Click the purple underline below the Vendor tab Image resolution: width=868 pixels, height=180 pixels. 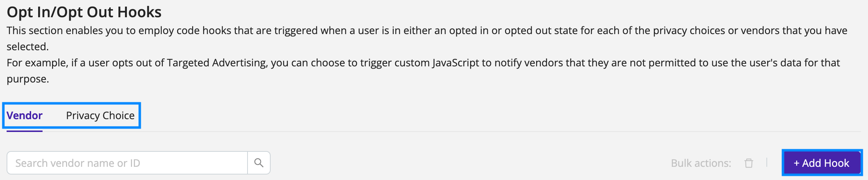pos(25,131)
